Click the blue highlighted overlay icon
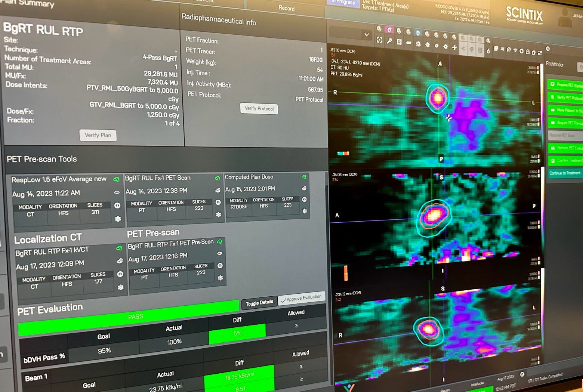The height and width of the screenshot is (392, 583). click(x=418, y=33)
